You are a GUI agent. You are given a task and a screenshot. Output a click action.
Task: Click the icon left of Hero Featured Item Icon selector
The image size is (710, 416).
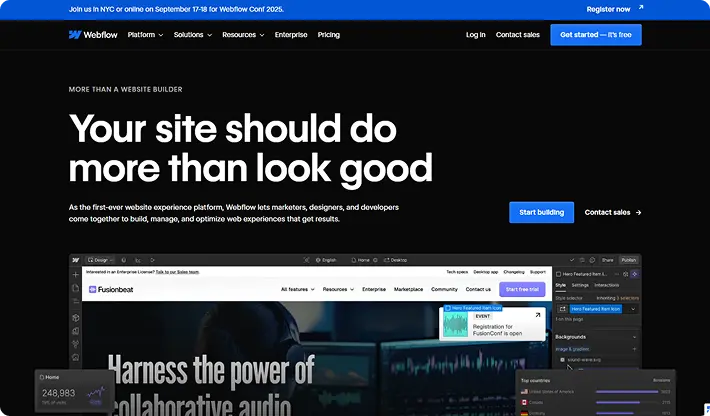tap(562, 309)
